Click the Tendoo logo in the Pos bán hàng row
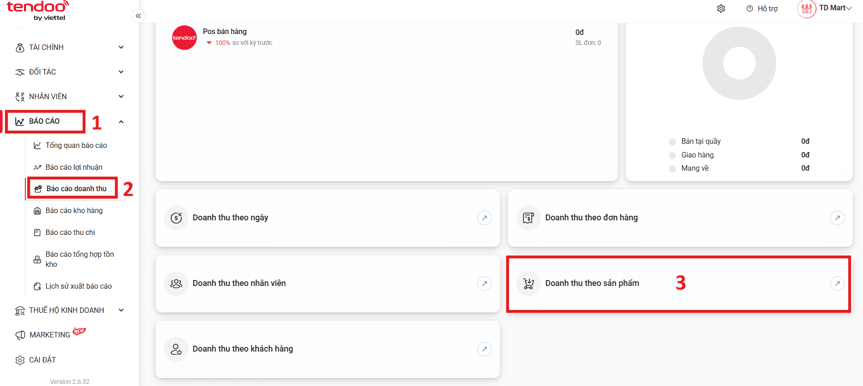The height and width of the screenshot is (386, 863). (184, 37)
